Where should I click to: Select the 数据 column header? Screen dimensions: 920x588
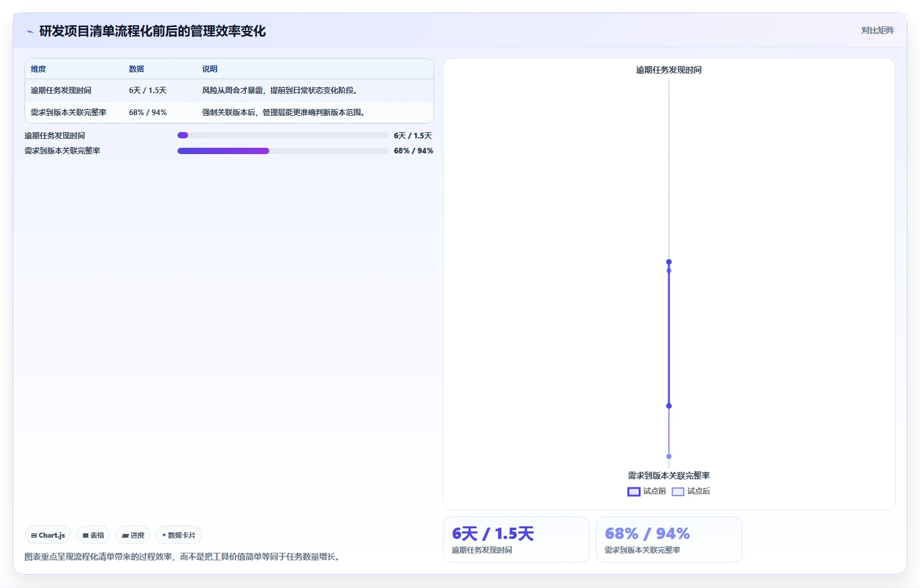pyautogui.click(x=137, y=69)
